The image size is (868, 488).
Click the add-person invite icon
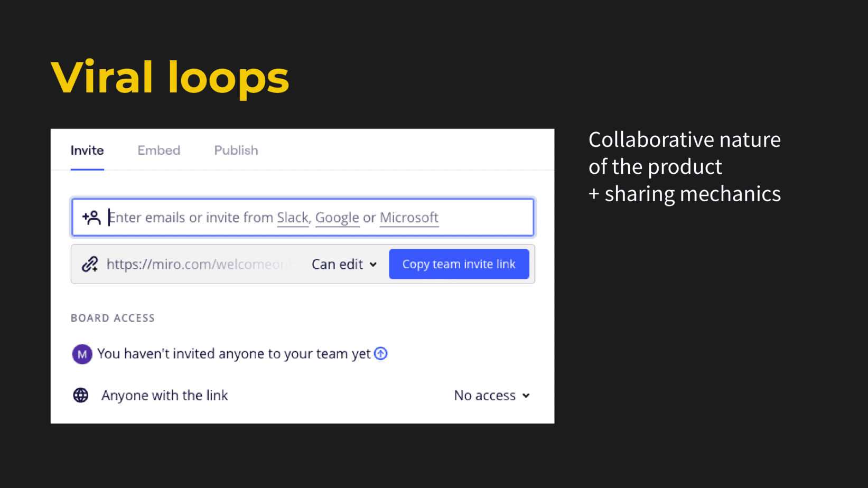point(91,217)
